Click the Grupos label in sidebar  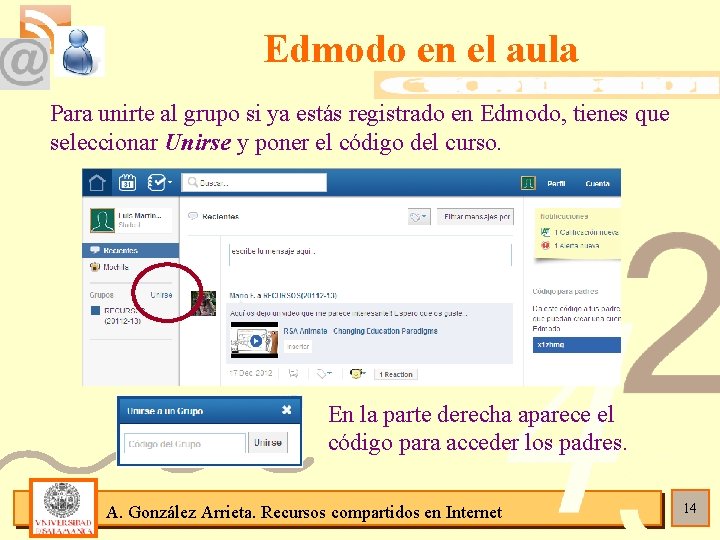tap(101, 295)
